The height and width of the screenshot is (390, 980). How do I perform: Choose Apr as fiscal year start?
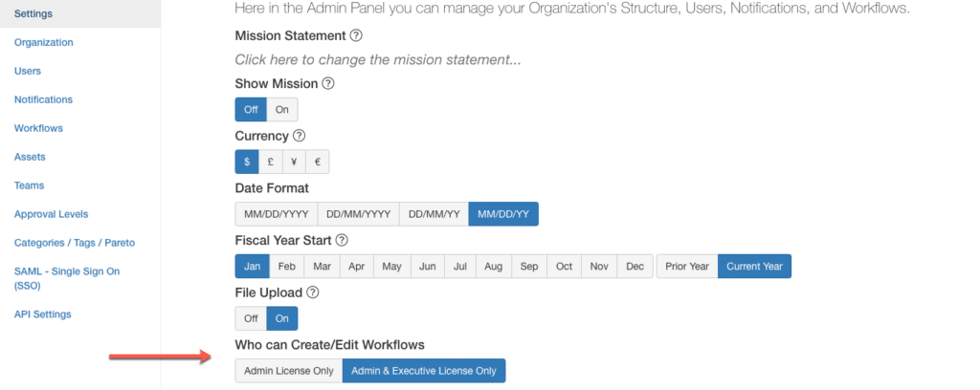(x=356, y=266)
